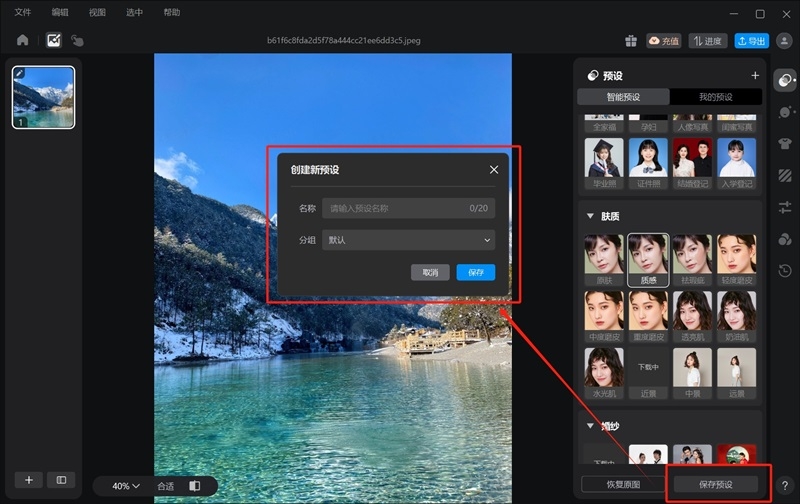
Task: Apply the 证件照 preset
Action: 648,163
